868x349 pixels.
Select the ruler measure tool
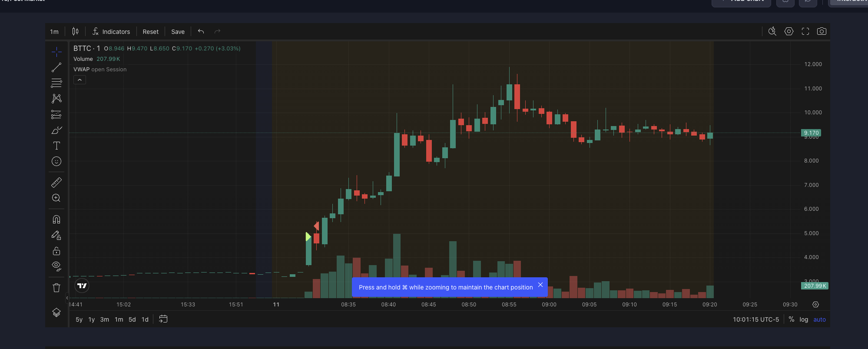click(x=56, y=183)
